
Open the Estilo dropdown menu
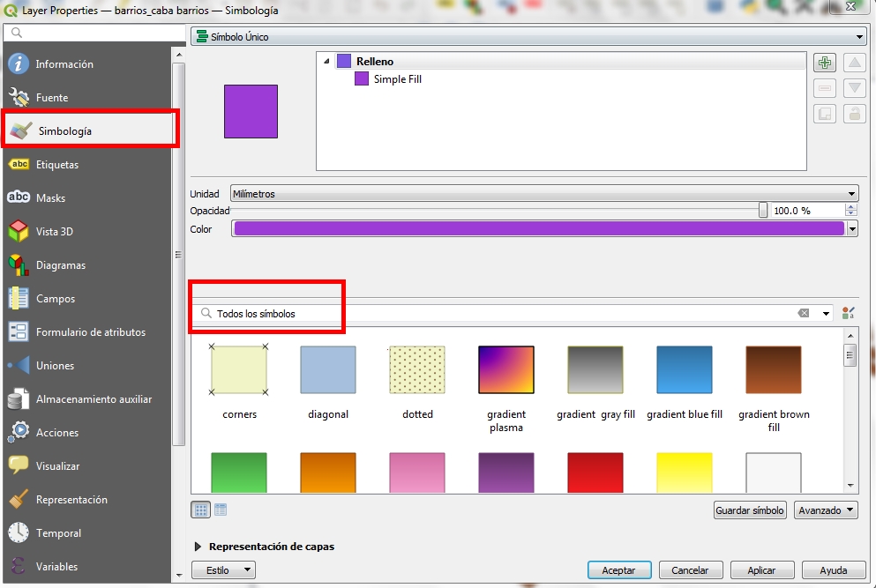tap(223, 570)
